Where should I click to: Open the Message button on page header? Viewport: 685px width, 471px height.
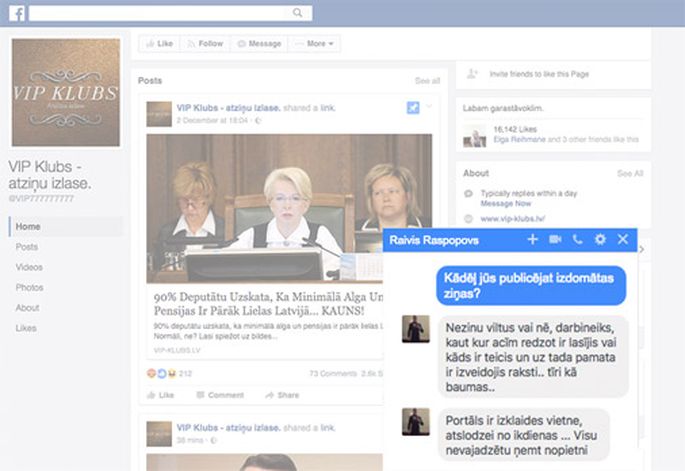point(259,44)
